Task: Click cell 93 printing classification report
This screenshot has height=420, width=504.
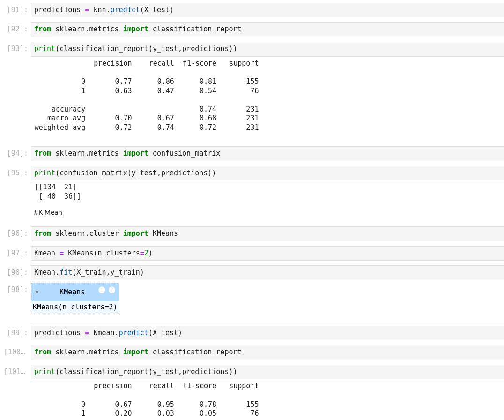Action: 267,49
